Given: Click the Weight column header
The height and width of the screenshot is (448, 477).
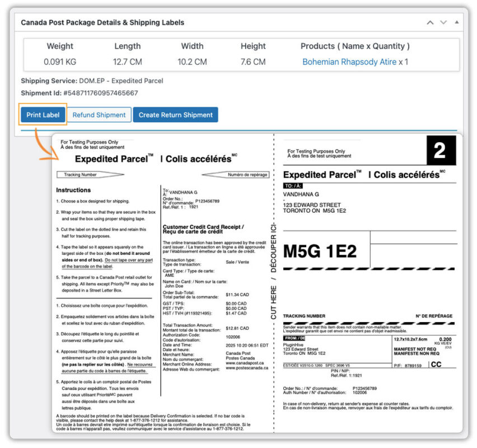Looking at the screenshot, I should click(60, 46).
